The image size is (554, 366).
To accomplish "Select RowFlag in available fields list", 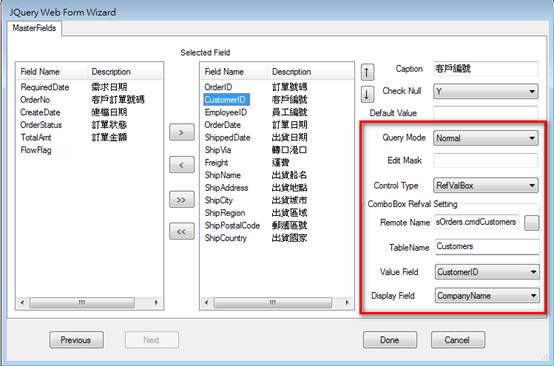I will click(x=36, y=150).
